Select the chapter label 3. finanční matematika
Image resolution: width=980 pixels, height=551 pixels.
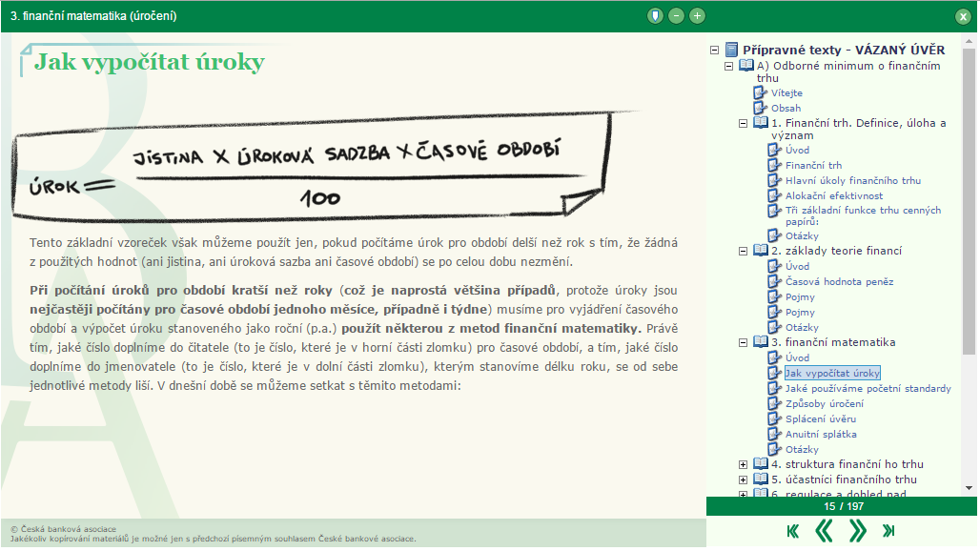point(833,341)
